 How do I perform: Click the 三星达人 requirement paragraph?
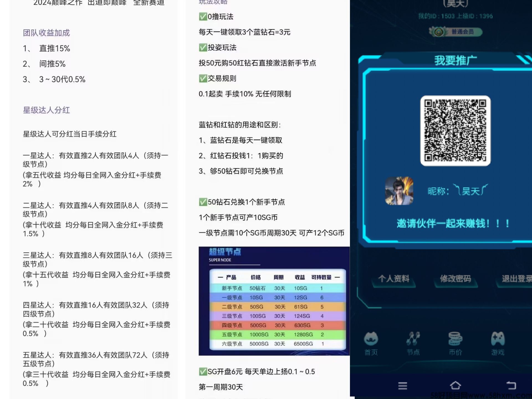point(97,269)
